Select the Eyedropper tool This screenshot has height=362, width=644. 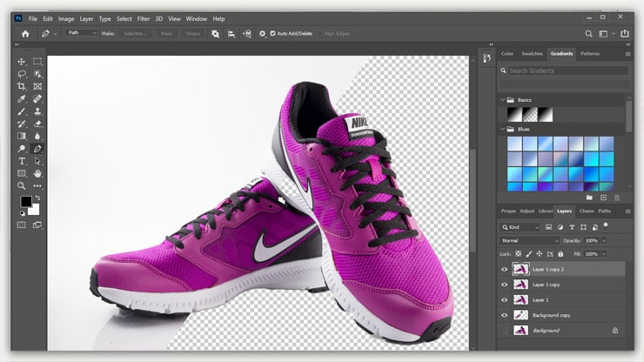point(22,99)
